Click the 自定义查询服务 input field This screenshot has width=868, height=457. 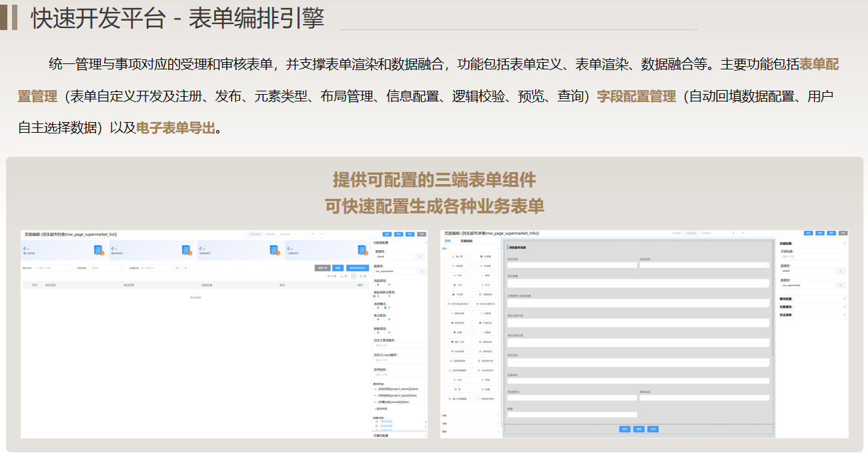click(x=399, y=346)
